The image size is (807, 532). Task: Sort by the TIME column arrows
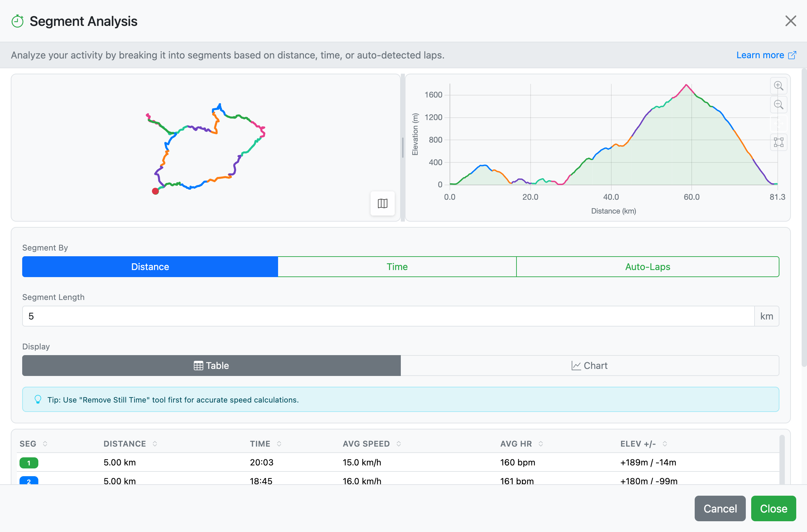tap(279, 444)
